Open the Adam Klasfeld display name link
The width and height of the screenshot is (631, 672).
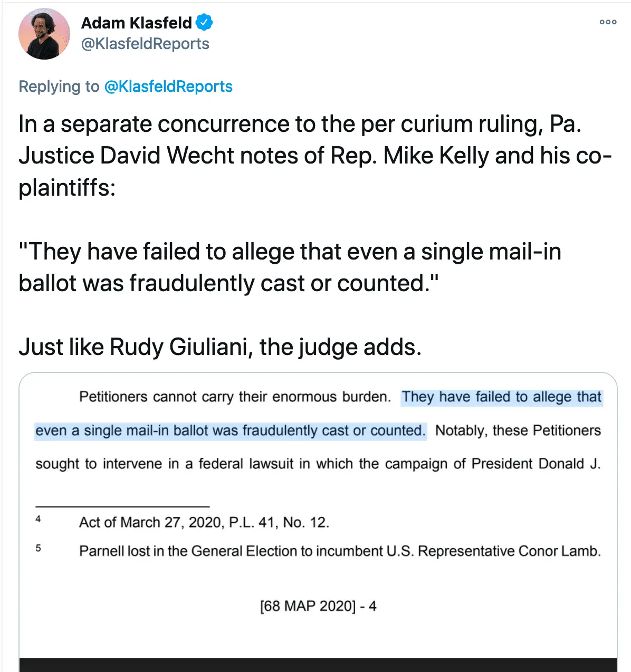(x=137, y=23)
